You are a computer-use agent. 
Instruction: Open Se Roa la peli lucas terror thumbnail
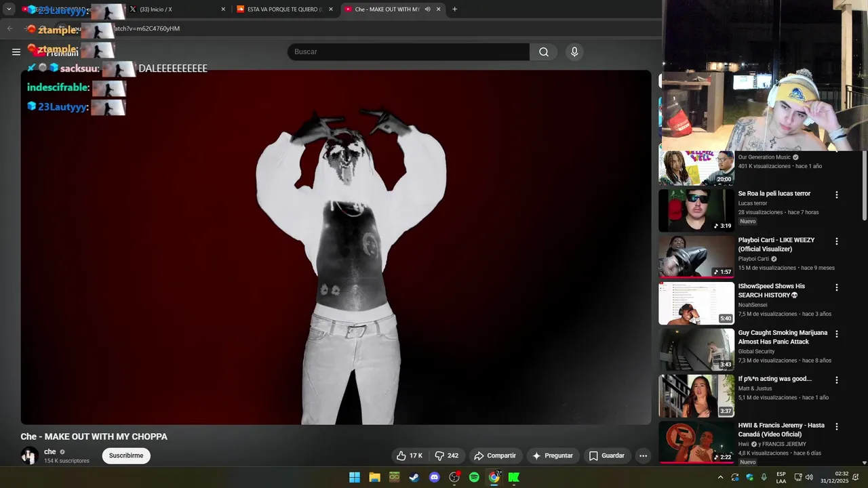(x=696, y=210)
